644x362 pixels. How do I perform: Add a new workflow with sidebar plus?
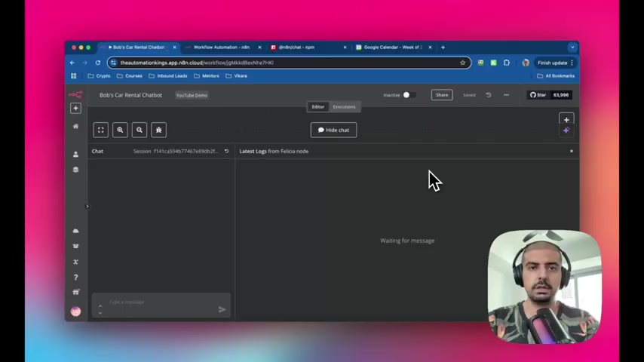[75, 108]
